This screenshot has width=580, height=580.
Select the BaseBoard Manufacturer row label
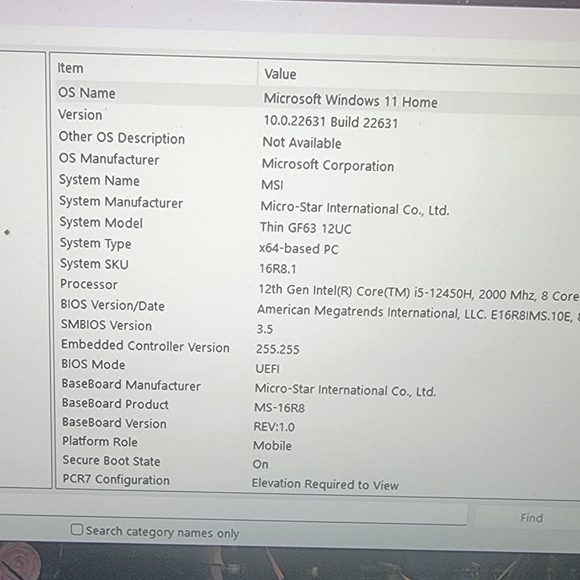point(131,385)
